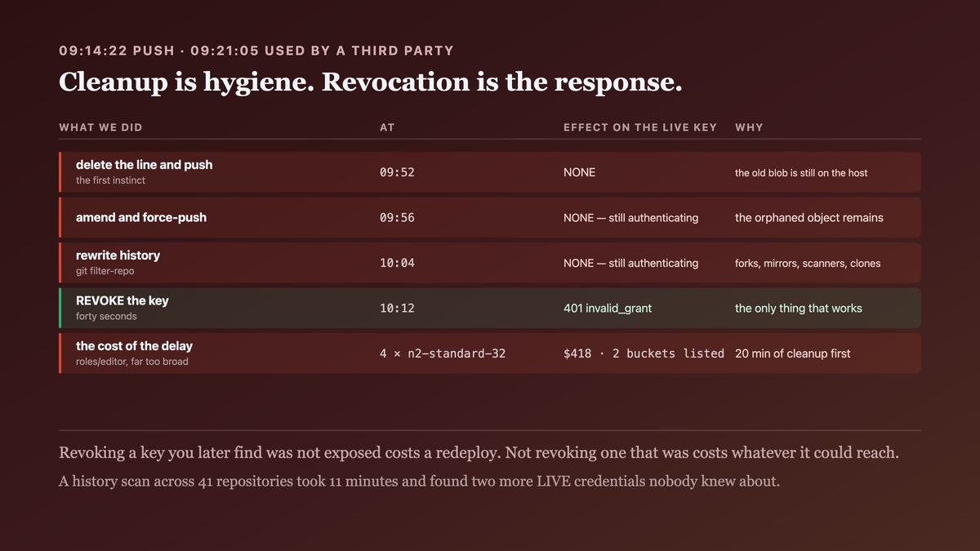Click the value '$418 · 2 buckets listed'
The image size is (980, 551).
coord(644,353)
